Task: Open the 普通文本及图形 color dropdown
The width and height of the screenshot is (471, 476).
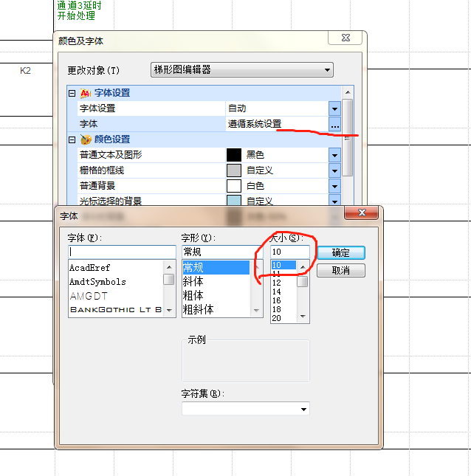Action: tap(334, 155)
